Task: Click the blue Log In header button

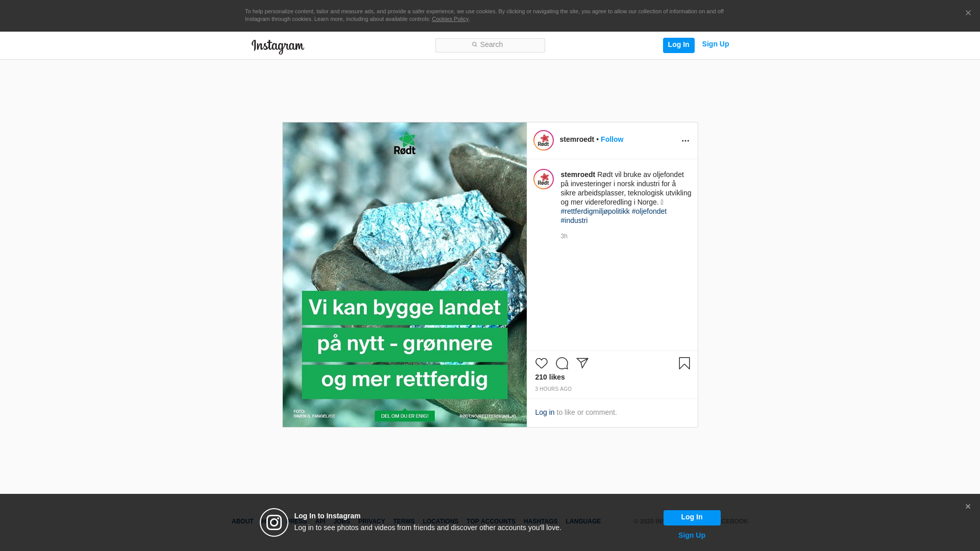Action: 678,45
